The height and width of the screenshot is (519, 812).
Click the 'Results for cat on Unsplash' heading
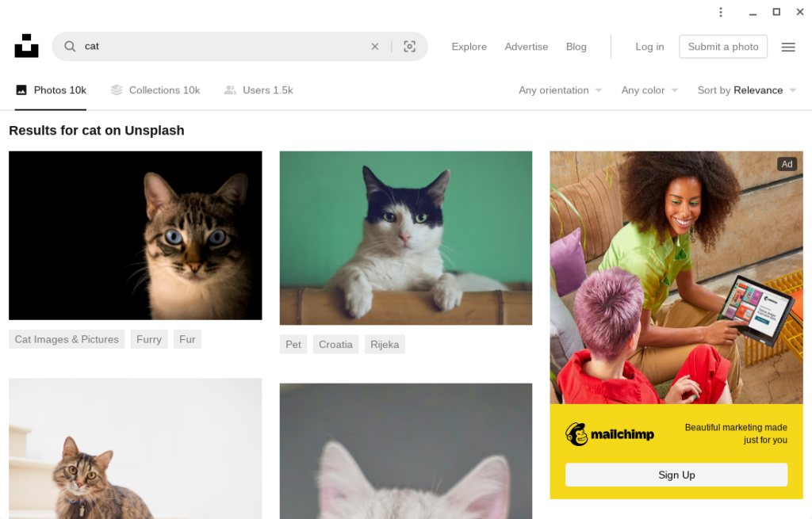point(97,131)
